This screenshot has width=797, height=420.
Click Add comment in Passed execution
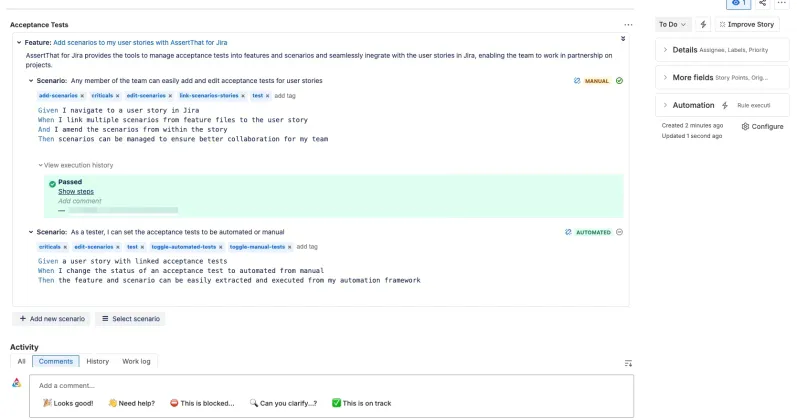pyautogui.click(x=80, y=201)
